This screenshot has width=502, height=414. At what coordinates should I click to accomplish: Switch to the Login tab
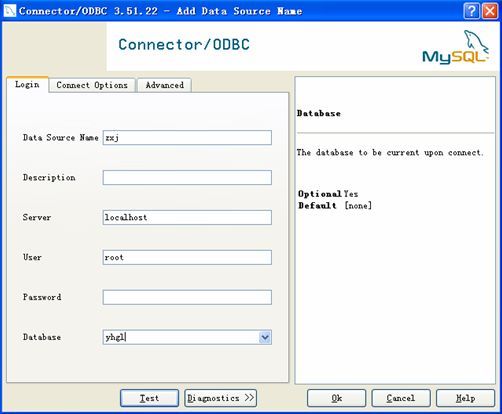click(x=27, y=85)
